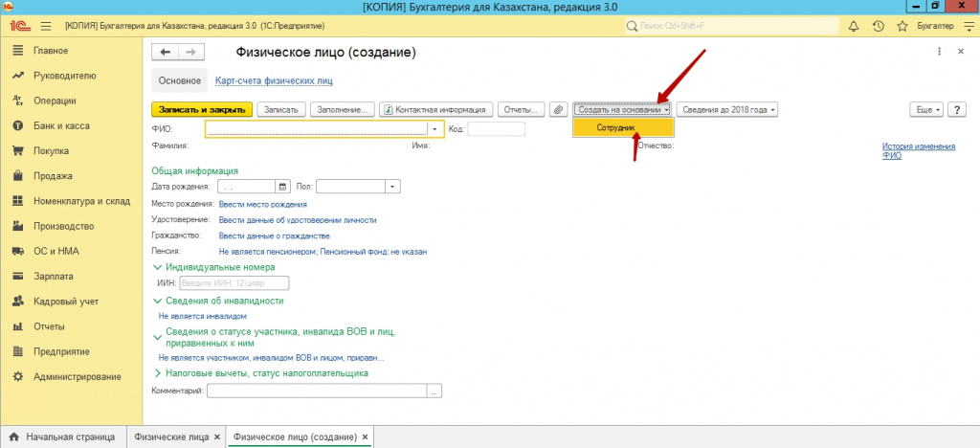This screenshot has height=448, width=980.
Task: Click Ввести данные о гражданстве link
Action: pos(275,235)
